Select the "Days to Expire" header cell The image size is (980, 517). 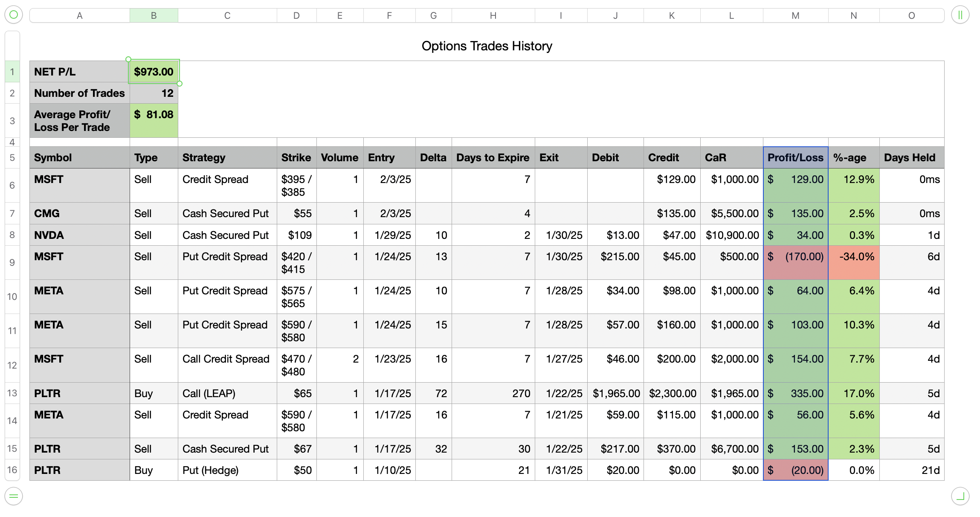(x=493, y=157)
